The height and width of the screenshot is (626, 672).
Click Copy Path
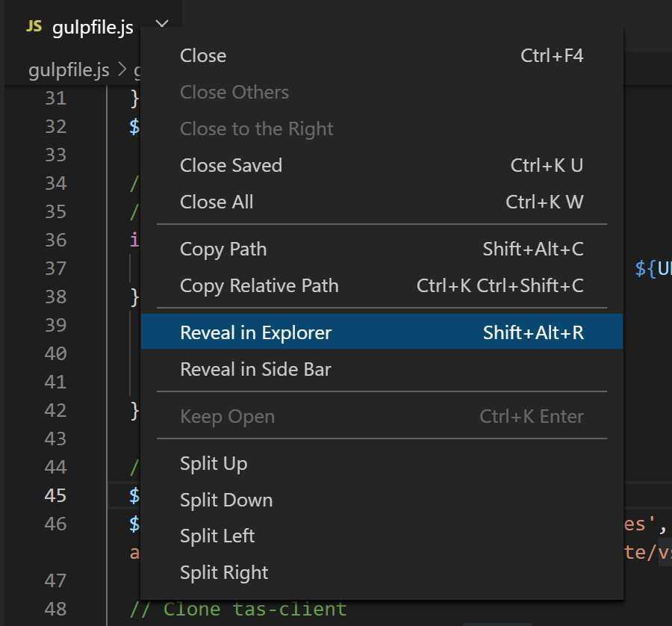pos(223,249)
